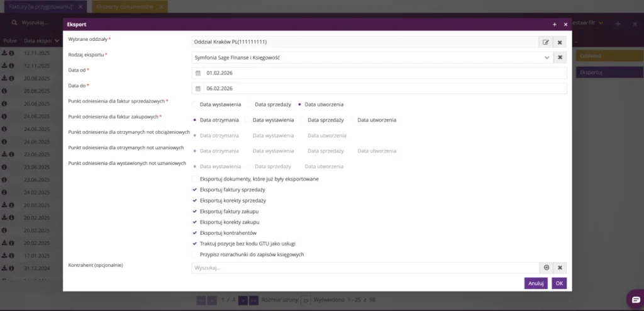Image resolution: width=644 pixels, height=311 pixels.
Task: Click the Wybrane oddziały Oddzial Kraków field
Action: [x=365, y=42]
